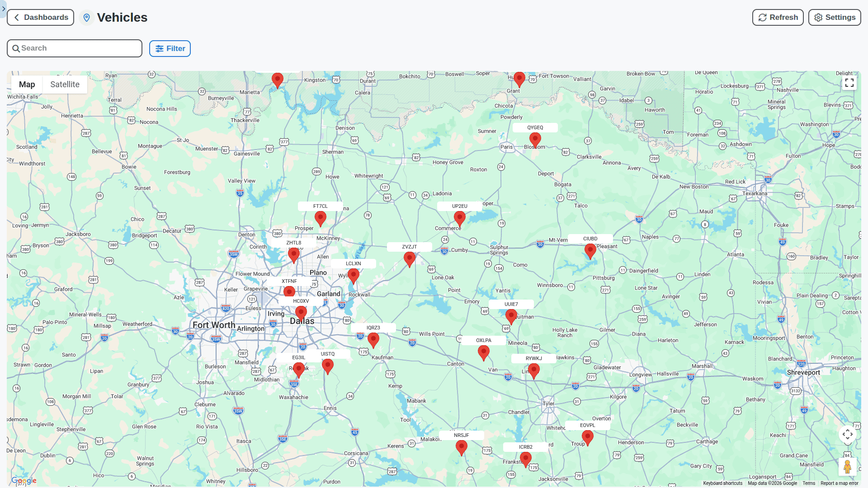The width and height of the screenshot is (868, 488).
Task: Go back using the Dashboards button
Action: click(x=40, y=17)
